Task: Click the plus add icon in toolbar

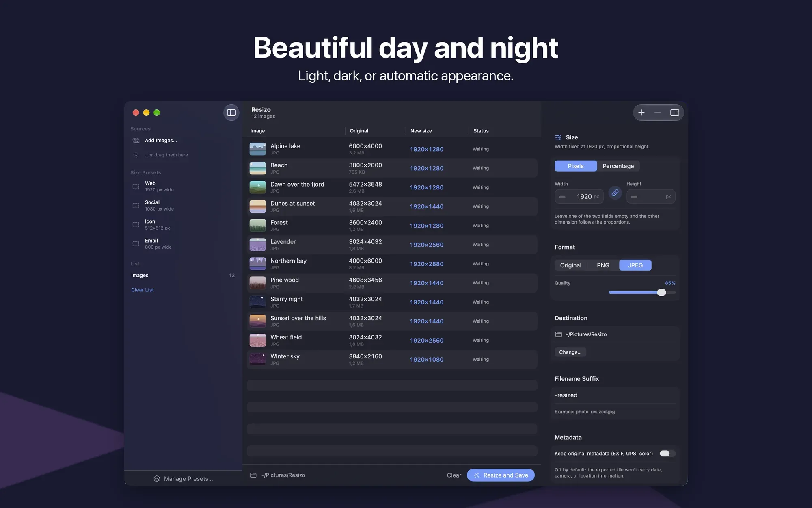Action: (x=641, y=113)
